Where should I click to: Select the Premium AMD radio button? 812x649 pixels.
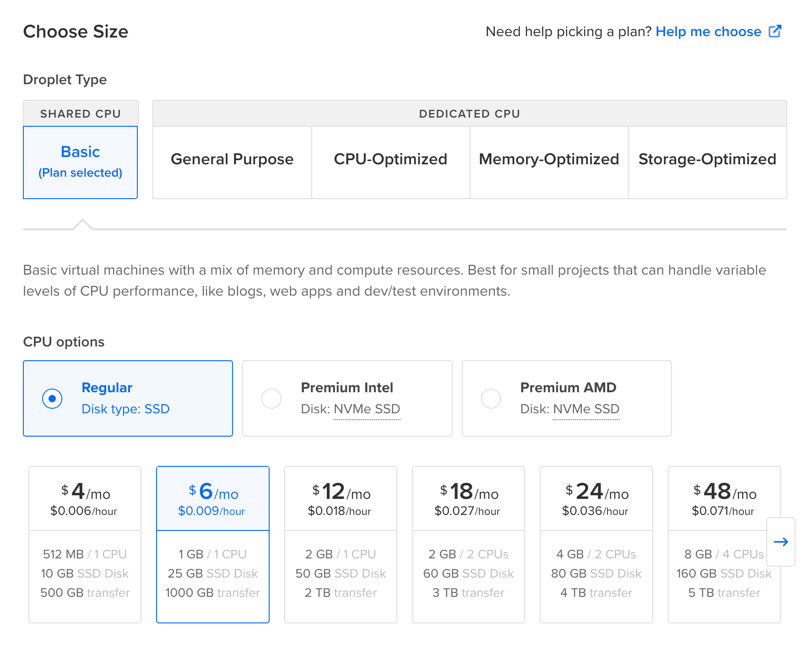(491, 399)
